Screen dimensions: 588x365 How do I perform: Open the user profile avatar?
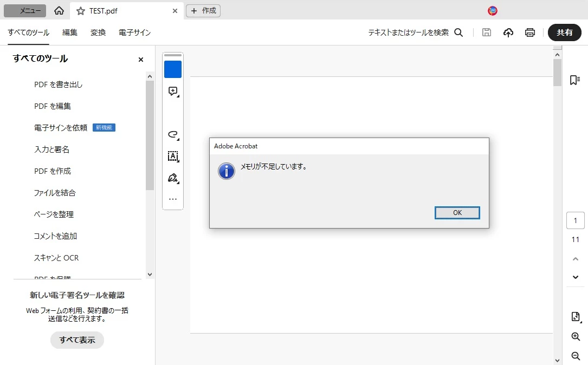pyautogui.click(x=493, y=11)
